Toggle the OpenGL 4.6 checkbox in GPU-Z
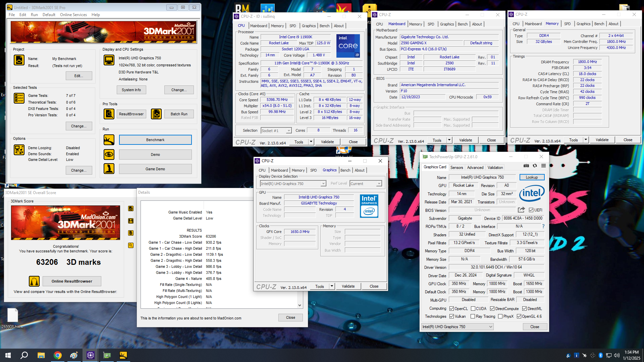 [x=519, y=316]
